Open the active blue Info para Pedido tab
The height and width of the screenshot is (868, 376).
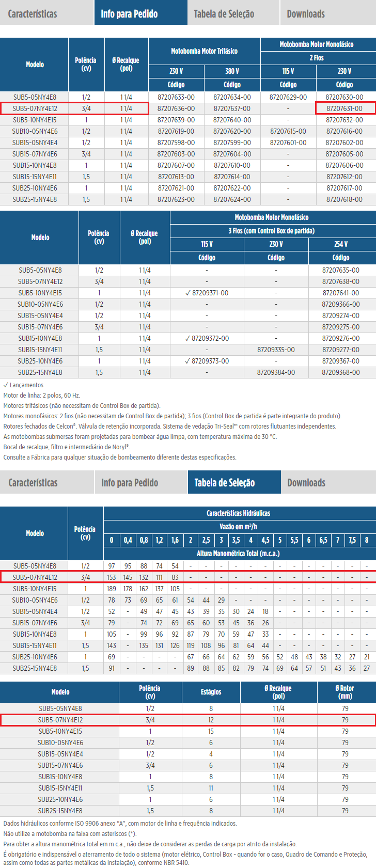click(129, 13)
